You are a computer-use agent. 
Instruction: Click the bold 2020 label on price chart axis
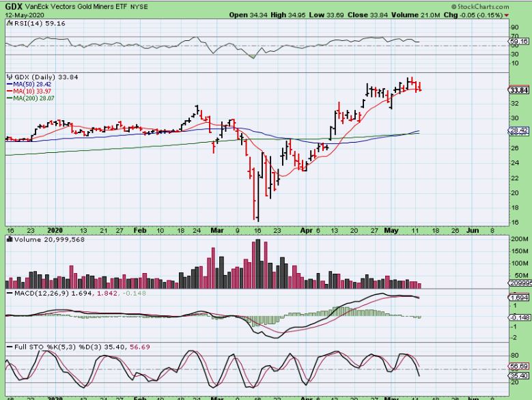tap(55, 230)
